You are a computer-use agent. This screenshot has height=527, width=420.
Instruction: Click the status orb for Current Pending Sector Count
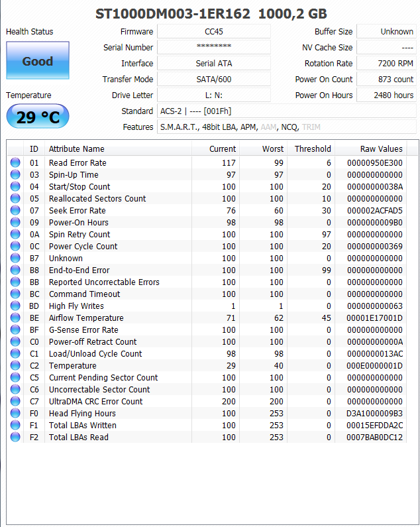coord(15,377)
